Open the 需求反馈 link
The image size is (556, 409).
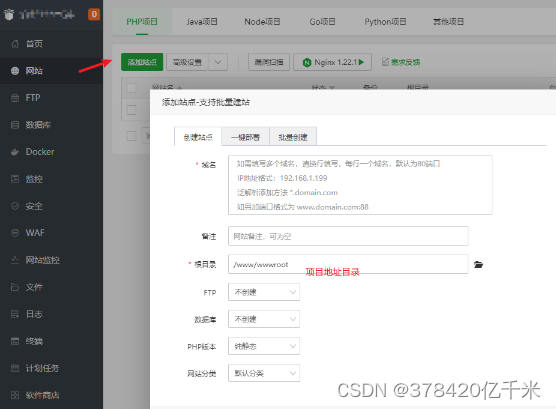tap(401, 62)
